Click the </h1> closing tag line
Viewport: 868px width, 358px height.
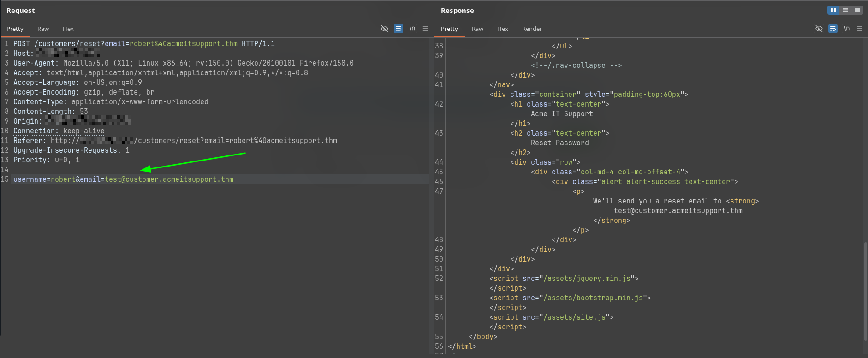pos(520,124)
